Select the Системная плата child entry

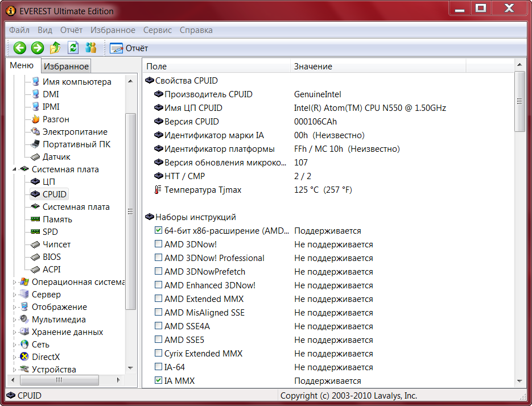[x=76, y=207]
